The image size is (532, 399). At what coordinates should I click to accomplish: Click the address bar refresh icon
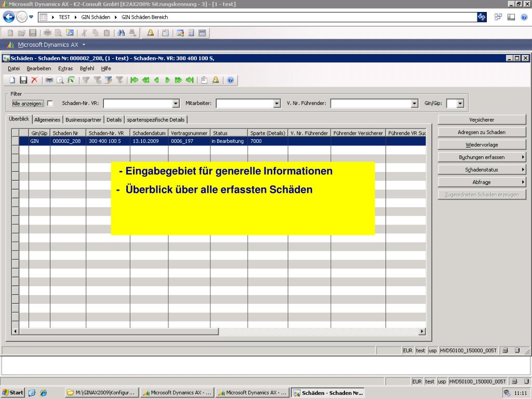tap(482, 17)
